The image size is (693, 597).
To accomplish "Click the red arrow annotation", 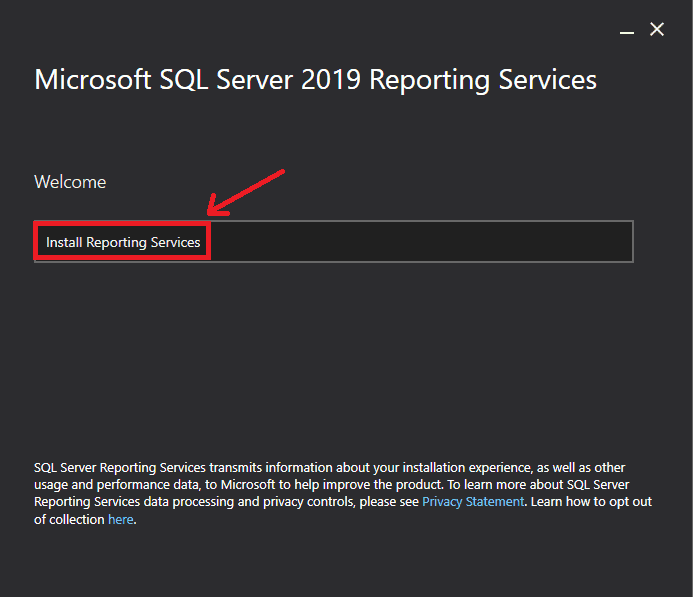I will click(x=247, y=191).
